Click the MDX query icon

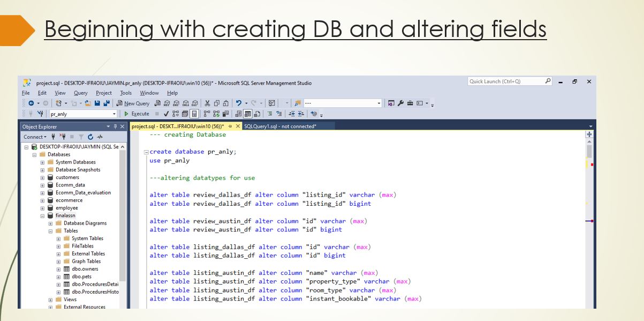[167, 103]
